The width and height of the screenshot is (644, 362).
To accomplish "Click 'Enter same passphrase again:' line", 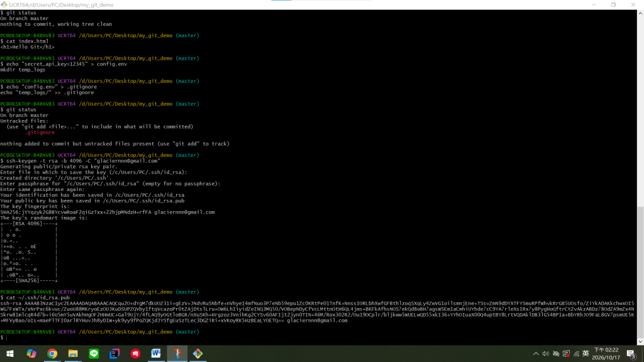I will pos(42,190).
